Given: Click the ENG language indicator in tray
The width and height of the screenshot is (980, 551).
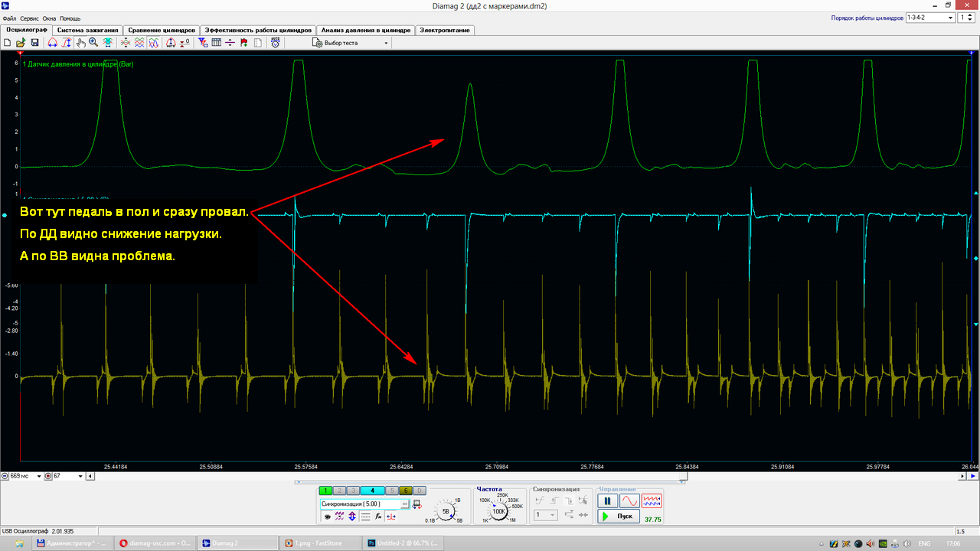Looking at the screenshot, I should coord(924,543).
